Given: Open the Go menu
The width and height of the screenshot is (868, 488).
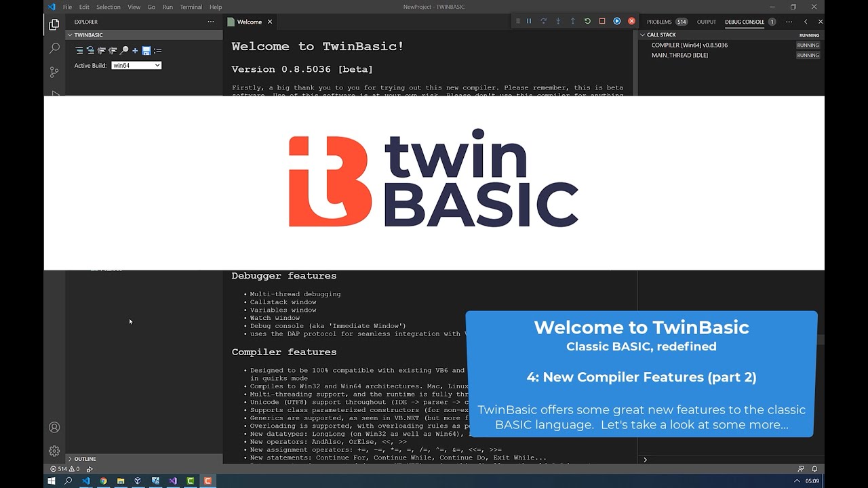Looking at the screenshot, I should click(151, 7).
